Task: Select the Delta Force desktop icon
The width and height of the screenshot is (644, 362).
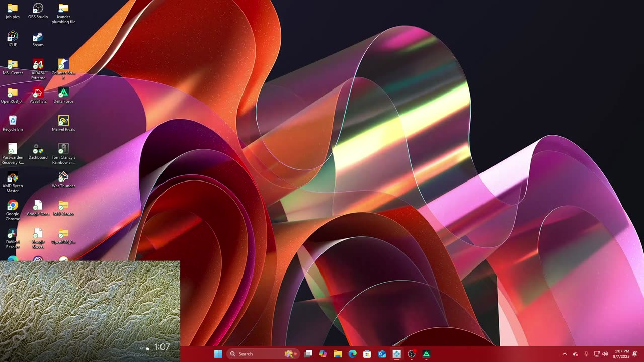Action: tap(63, 96)
